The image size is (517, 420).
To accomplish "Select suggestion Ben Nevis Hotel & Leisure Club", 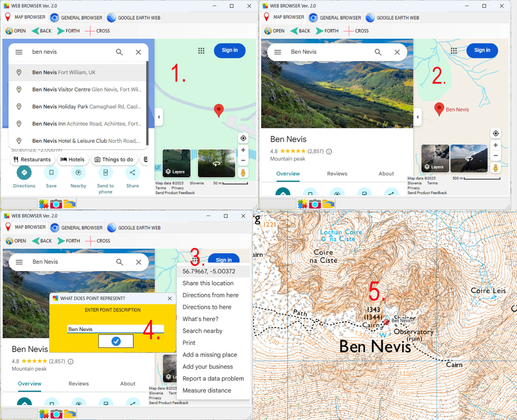I will 77,141.
